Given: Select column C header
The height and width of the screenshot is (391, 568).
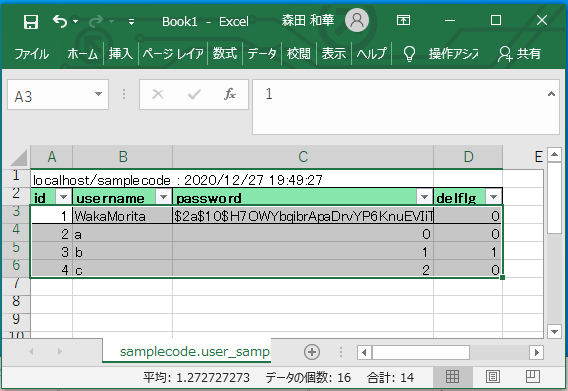Looking at the screenshot, I should click(x=303, y=157).
